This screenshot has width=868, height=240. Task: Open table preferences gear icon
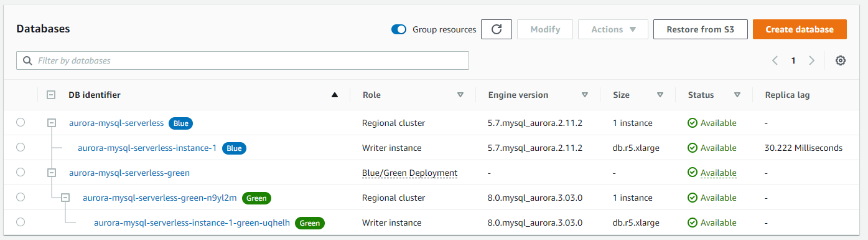coord(841,60)
